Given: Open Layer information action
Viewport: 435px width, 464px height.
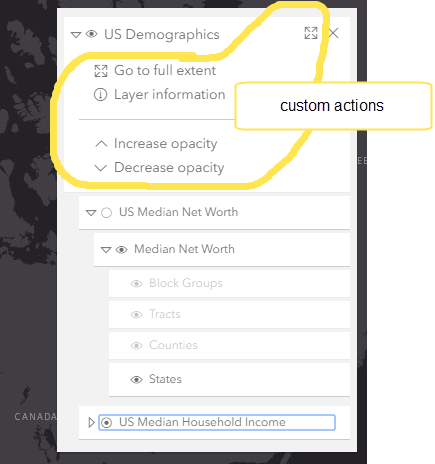Looking at the screenshot, I should tap(169, 95).
